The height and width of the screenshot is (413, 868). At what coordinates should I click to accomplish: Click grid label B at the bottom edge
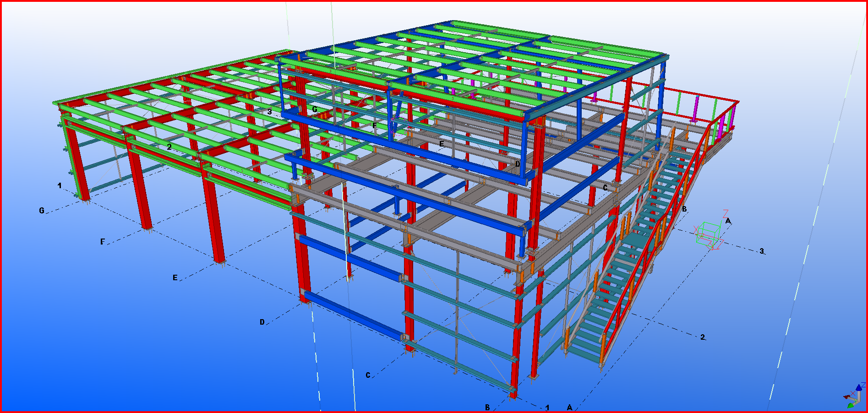click(487, 408)
